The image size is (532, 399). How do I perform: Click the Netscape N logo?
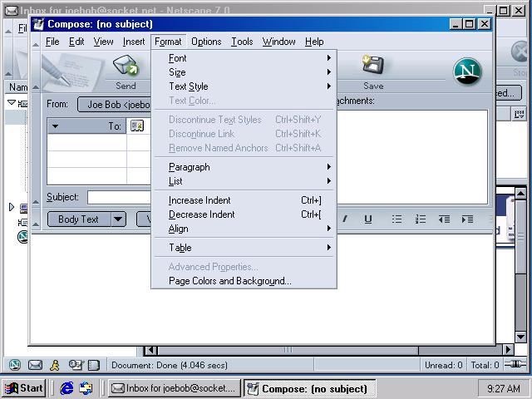point(467,71)
